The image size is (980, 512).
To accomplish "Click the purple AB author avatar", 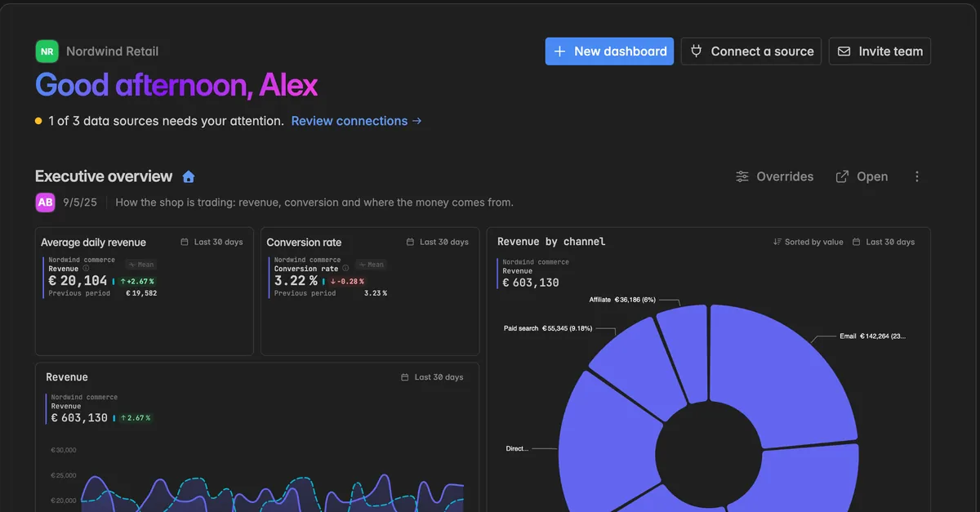I will pyautogui.click(x=45, y=203).
